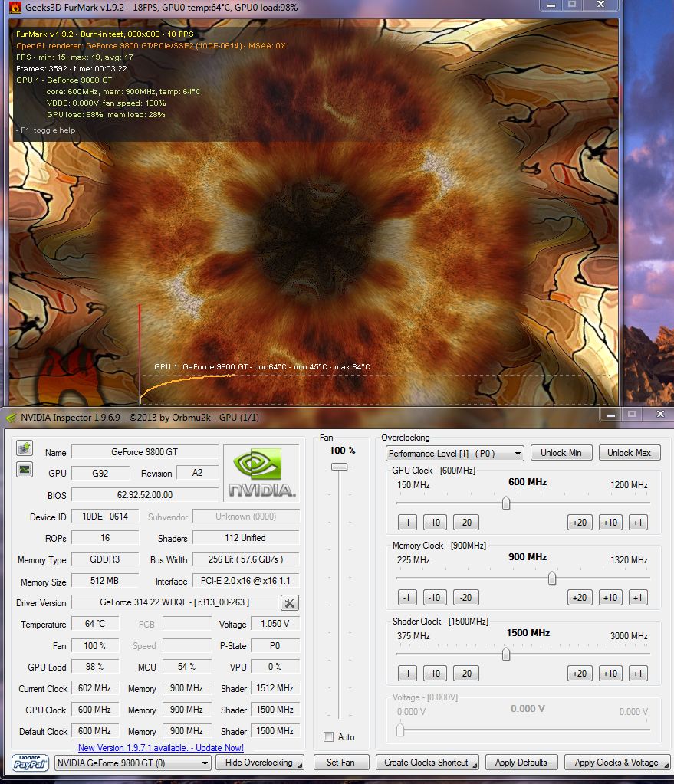Viewport: 674px width, 784px height.
Task: Click Create Clocks Shortcut button
Action: coord(427,763)
